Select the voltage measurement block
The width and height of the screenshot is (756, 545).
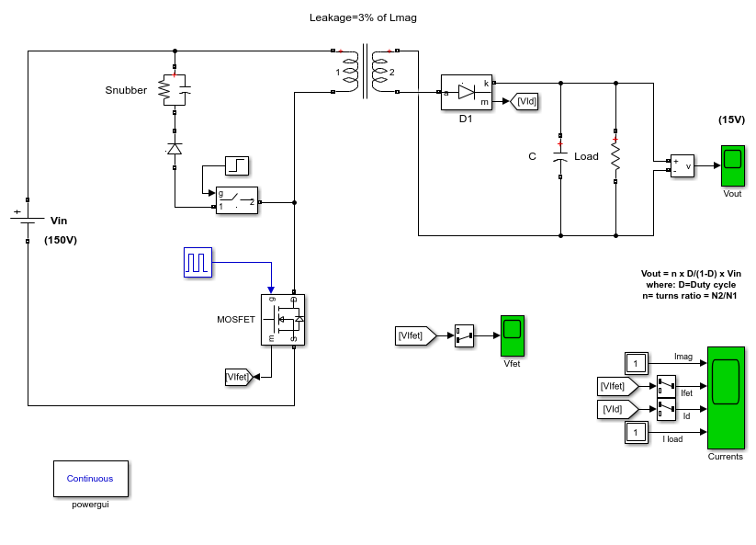coord(683,166)
